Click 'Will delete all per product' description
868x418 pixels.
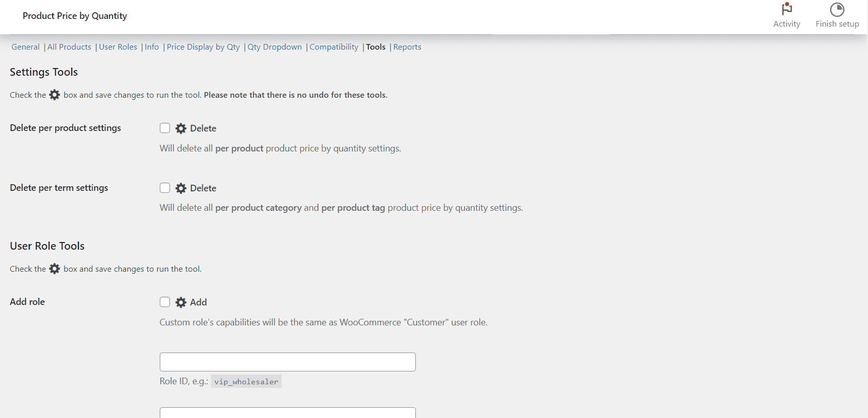click(280, 148)
